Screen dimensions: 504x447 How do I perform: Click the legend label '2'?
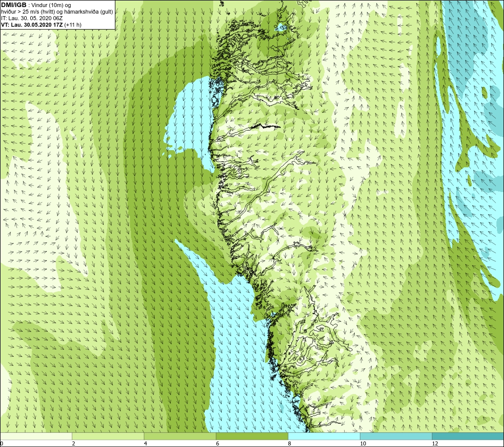click(74, 444)
